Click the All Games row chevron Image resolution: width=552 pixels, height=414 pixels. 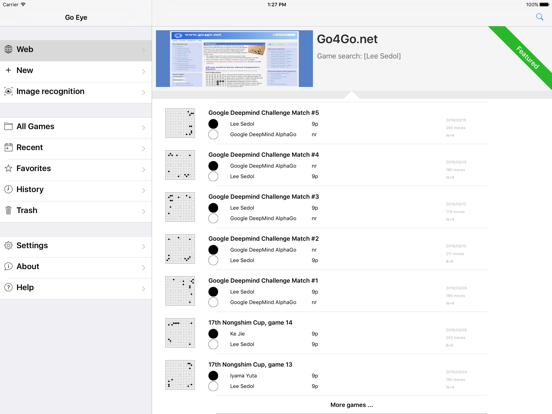tap(144, 128)
